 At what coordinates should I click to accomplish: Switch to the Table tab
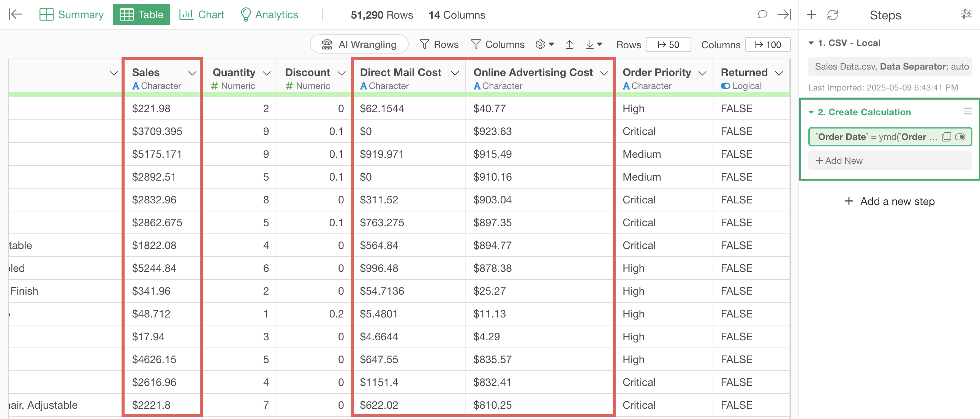coord(141,14)
